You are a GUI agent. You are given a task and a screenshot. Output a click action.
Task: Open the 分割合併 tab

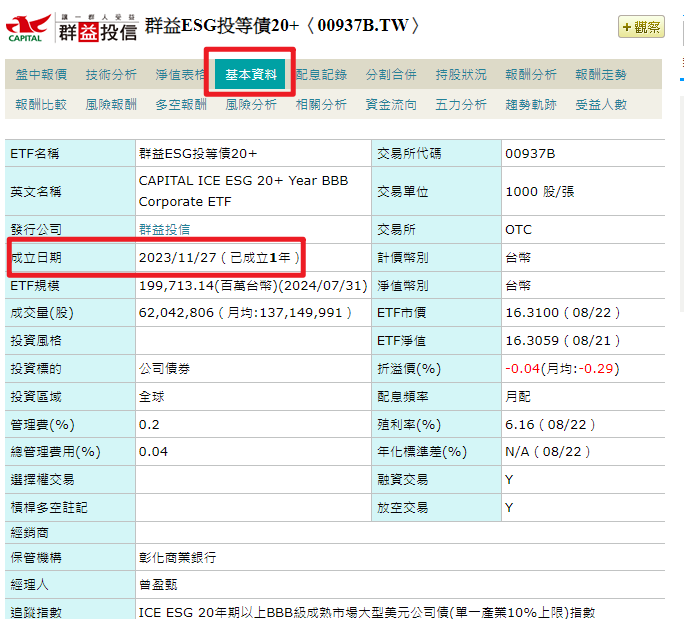[x=391, y=75]
